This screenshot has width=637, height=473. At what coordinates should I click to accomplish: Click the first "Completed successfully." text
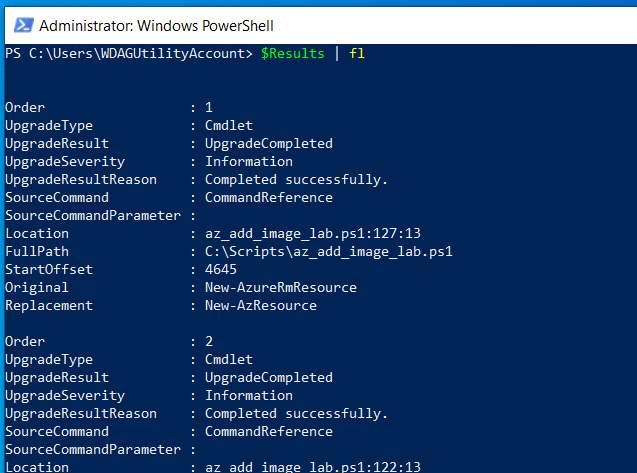click(x=296, y=179)
